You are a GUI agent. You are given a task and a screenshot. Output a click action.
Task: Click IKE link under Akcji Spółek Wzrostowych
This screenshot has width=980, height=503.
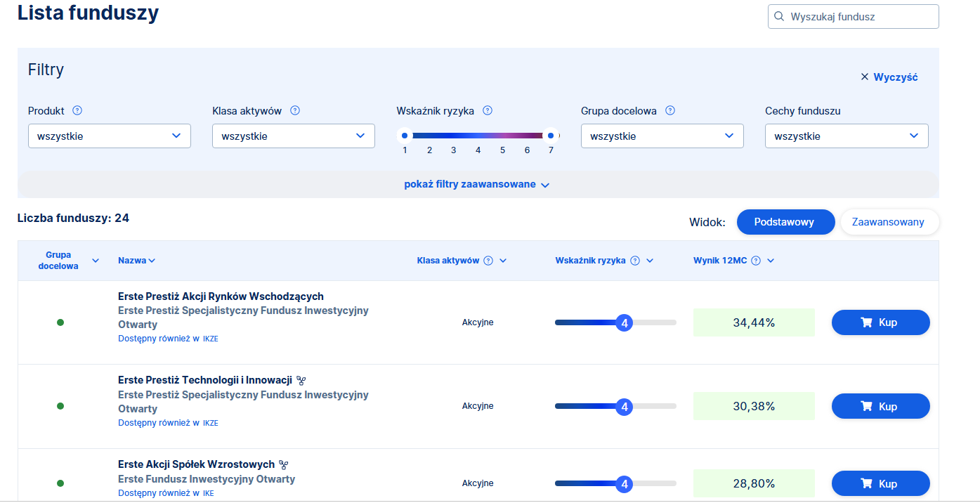point(209,493)
